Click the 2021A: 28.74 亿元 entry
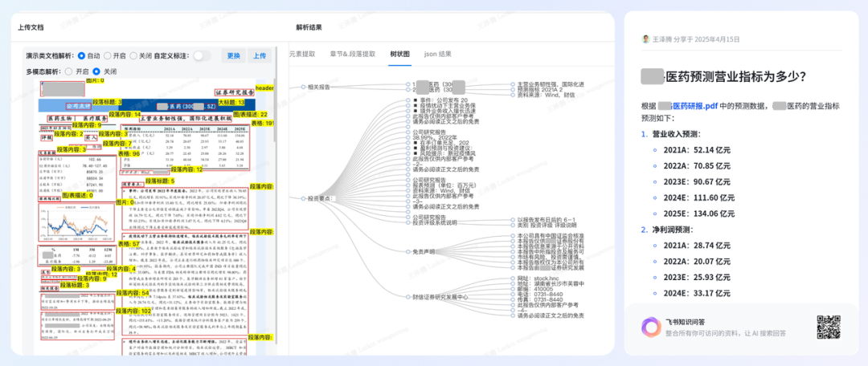The width and height of the screenshot is (868, 366). pyautogui.click(x=696, y=245)
